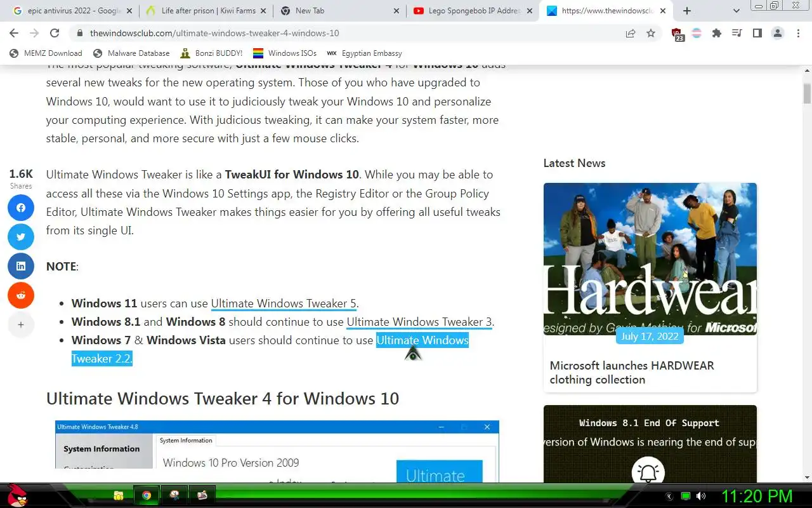Open the Chrome three-dot menu

(x=798, y=33)
